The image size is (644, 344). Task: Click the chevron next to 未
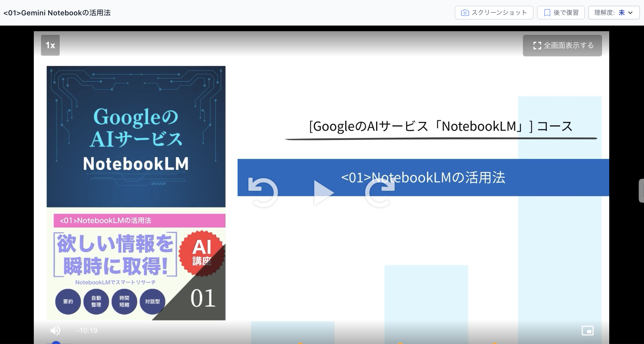[x=631, y=13]
